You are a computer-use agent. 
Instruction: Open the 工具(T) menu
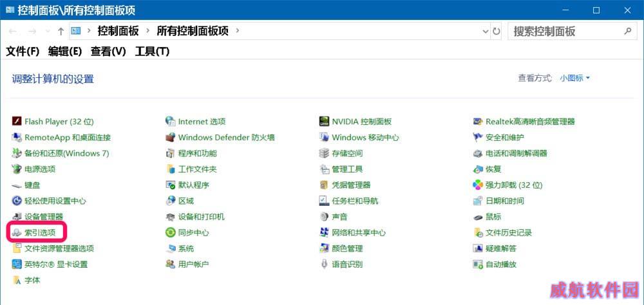[152, 51]
